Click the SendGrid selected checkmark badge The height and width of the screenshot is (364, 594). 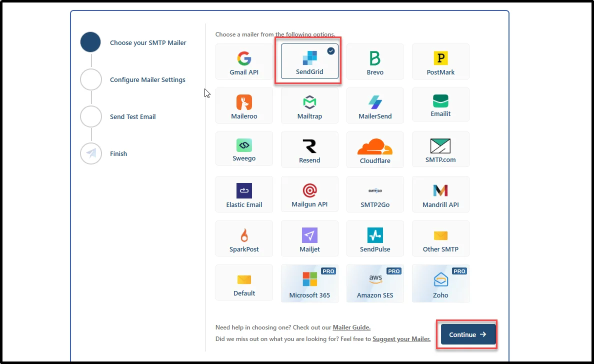331,51
